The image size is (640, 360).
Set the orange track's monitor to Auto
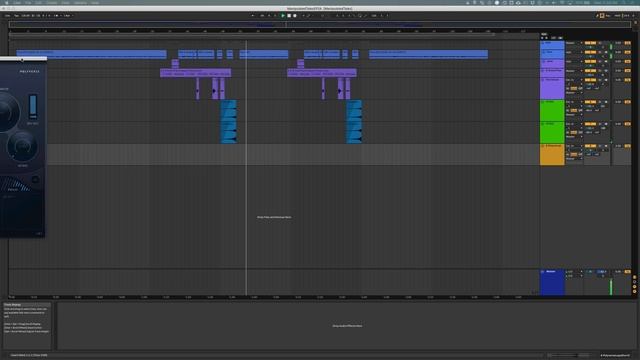574,154
